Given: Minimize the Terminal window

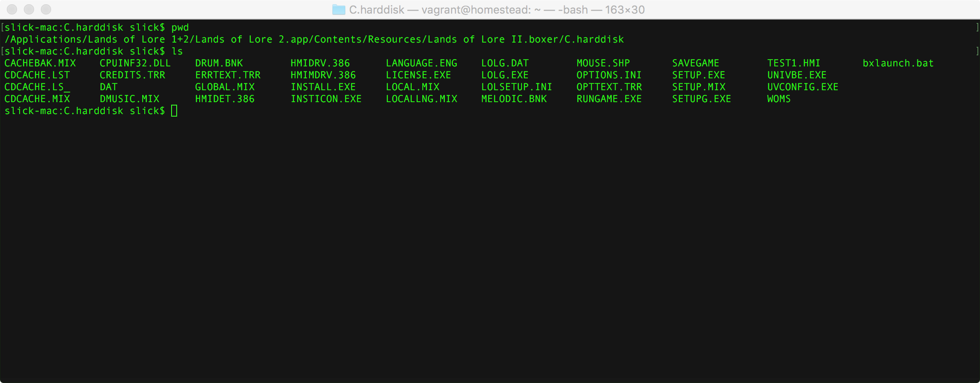Looking at the screenshot, I should click(x=29, y=9).
